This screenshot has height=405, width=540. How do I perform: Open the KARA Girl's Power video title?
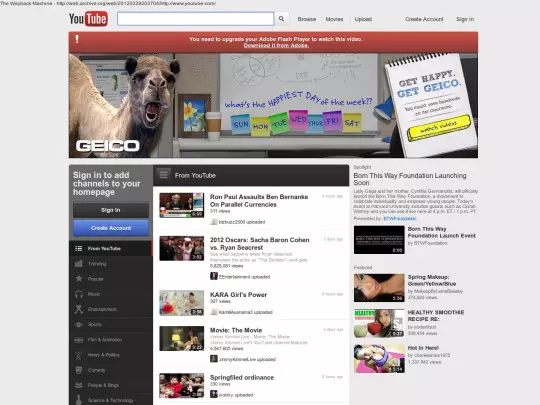[238, 295]
